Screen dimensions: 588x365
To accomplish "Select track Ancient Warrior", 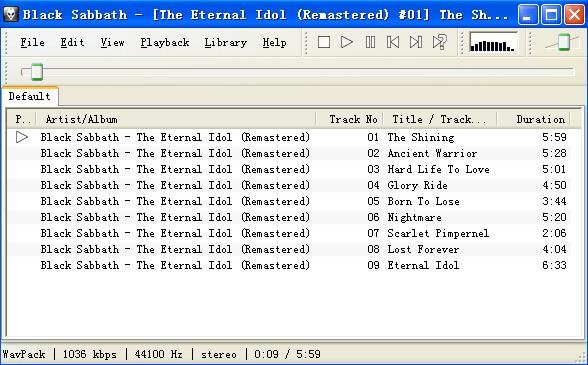I will [x=432, y=153].
